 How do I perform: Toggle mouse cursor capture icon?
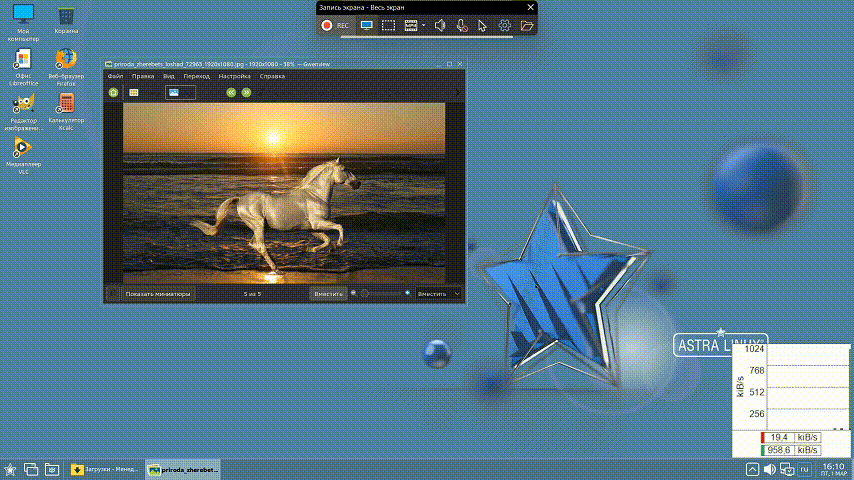(483, 25)
